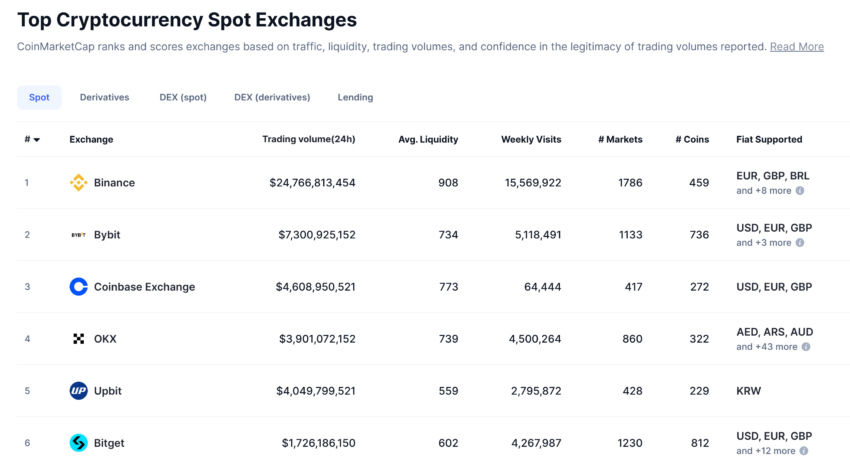This screenshot has height=467, width=850.
Task: Show info for Bitget's +12 more fiat
Action: [804, 451]
